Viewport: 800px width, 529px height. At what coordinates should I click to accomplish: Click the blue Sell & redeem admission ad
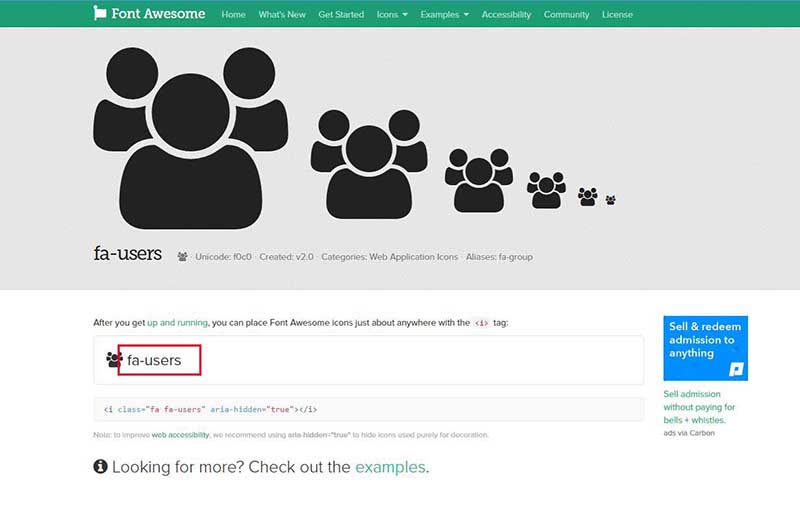pyautogui.click(x=706, y=348)
